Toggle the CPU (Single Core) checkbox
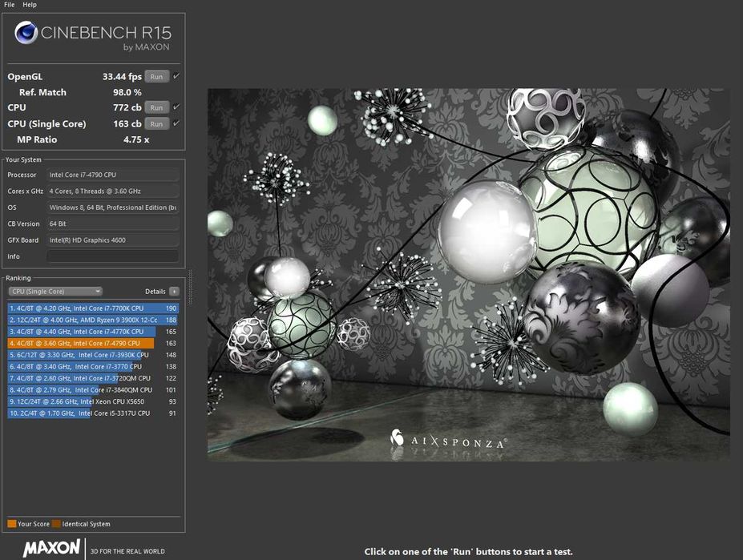Image resolution: width=743 pixels, height=560 pixels. [176, 123]
